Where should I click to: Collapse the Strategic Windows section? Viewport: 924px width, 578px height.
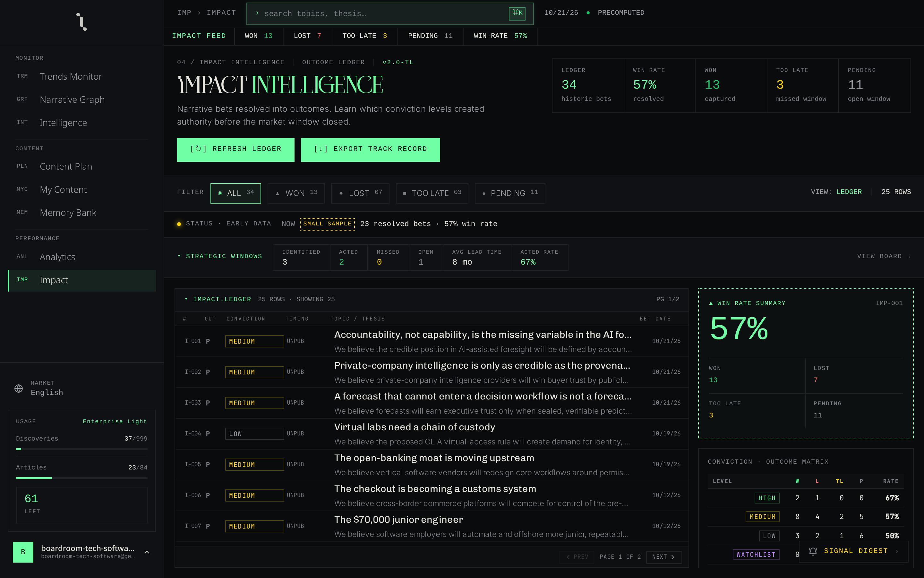(179, 256)
